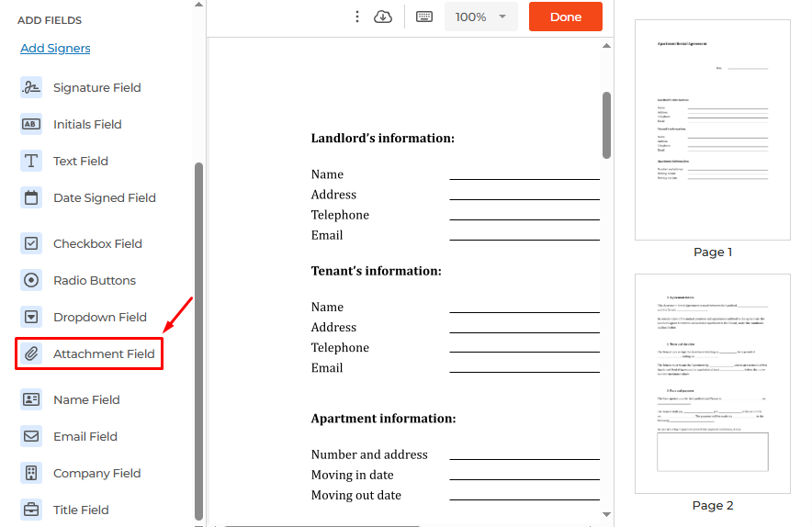Click the document vertical scrollbar handle
Screen dimensions: 812x527
[606, 124]
